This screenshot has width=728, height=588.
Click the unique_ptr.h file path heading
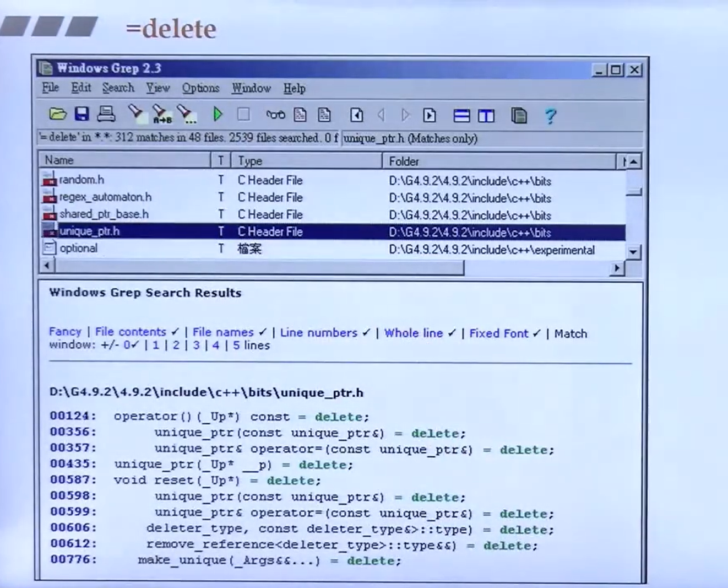point(207,392)
